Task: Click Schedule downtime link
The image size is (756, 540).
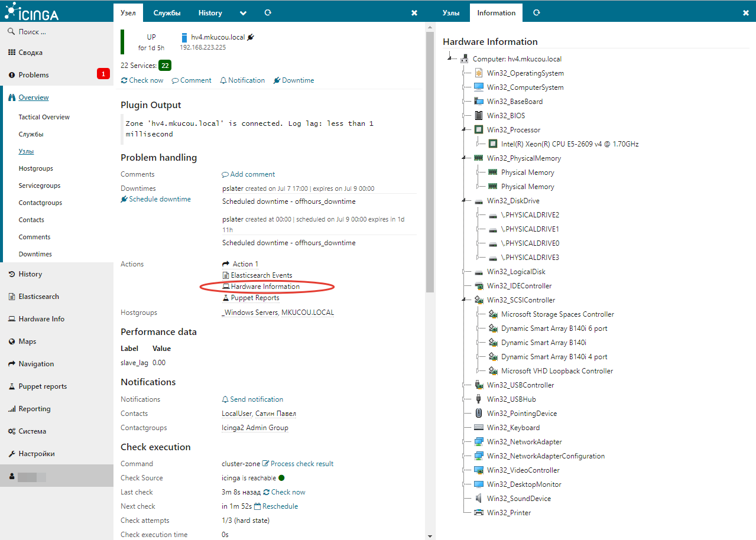Action: point(160,199)
